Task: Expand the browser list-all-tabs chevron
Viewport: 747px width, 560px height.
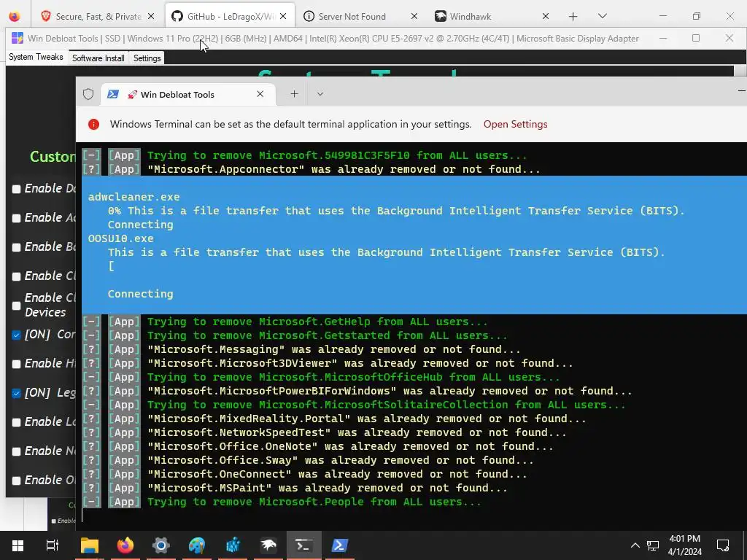Action: [x=602, y=16]
